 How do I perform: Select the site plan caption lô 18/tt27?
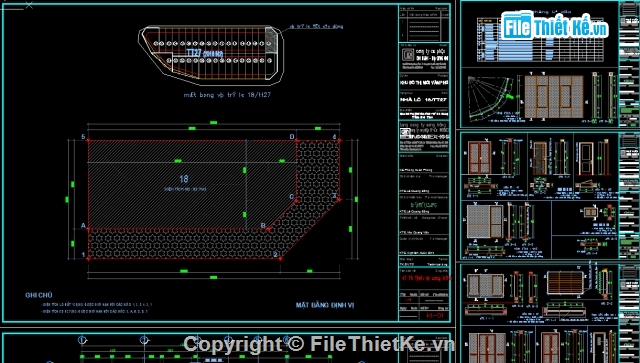click(227, 95)
